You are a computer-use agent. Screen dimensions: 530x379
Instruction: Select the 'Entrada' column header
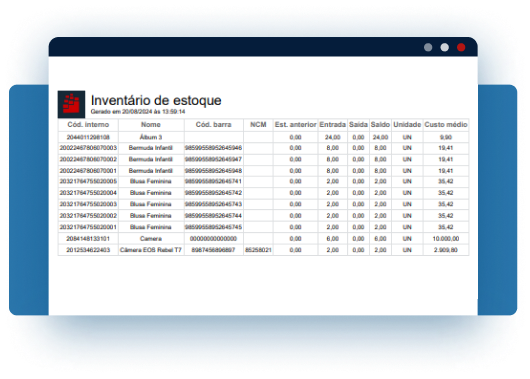click(333, 125)
